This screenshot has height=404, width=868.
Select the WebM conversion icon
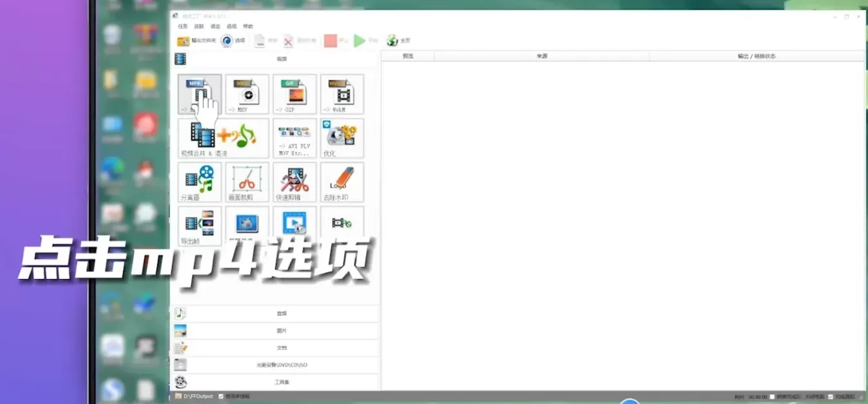[342, 94]
